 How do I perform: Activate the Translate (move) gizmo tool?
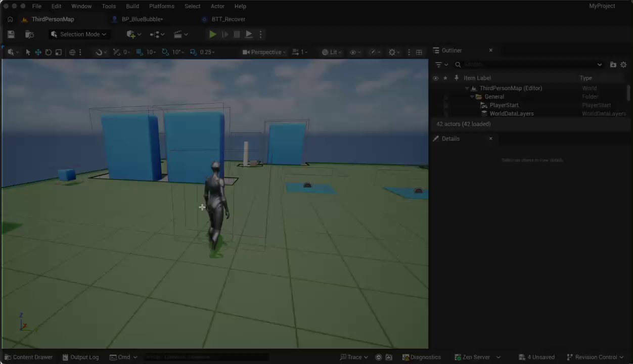38,52
